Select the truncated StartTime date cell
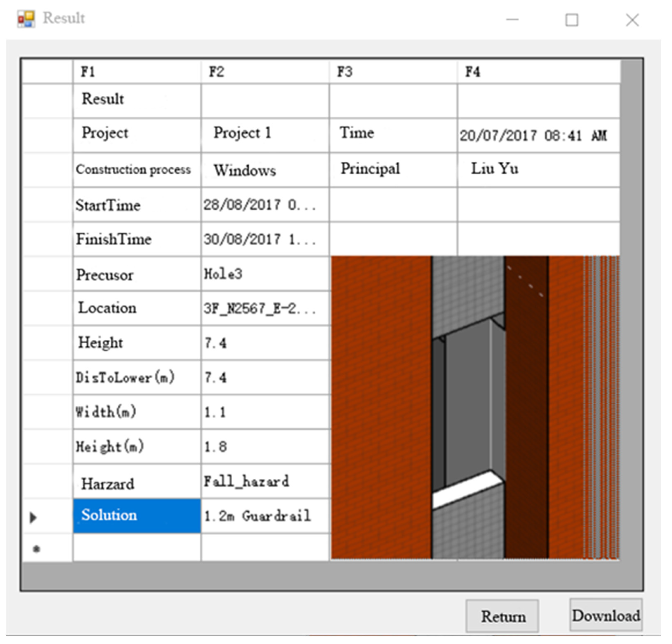Viewport: 672px width, 644px height. (x=265, y=205)
